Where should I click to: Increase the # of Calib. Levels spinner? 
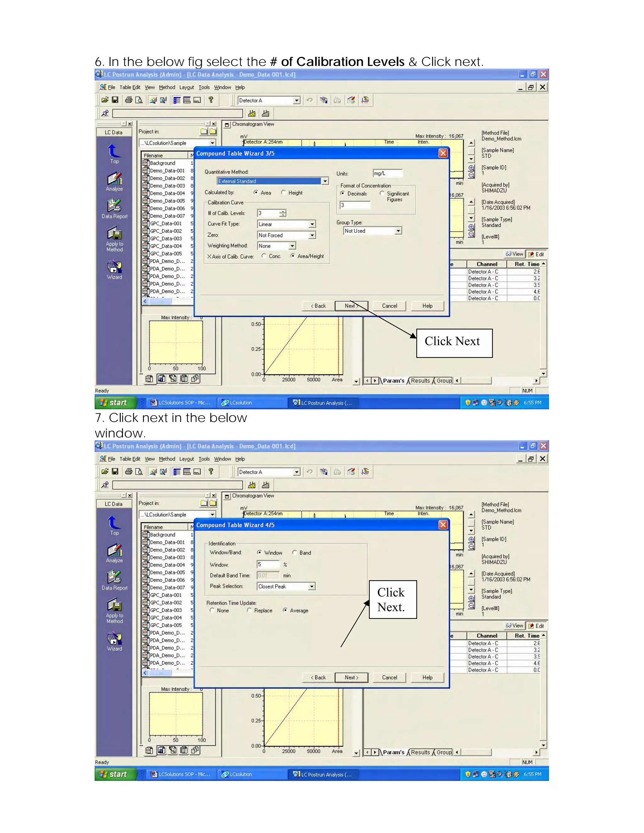coord(282,211)
